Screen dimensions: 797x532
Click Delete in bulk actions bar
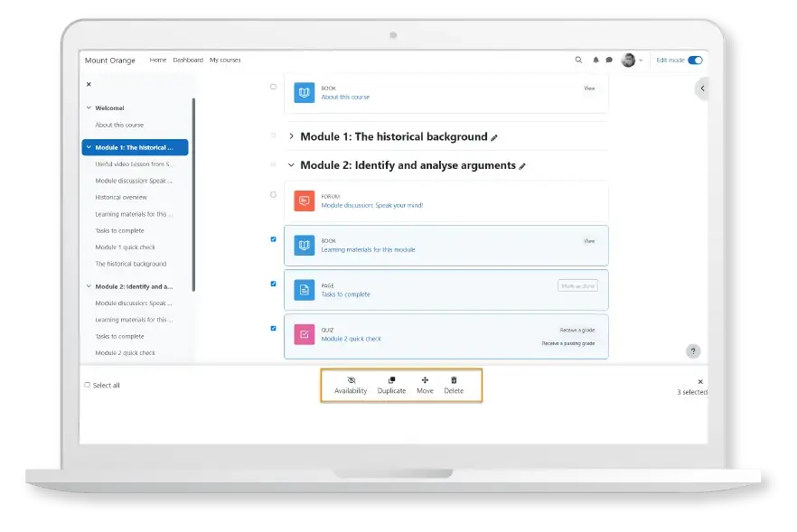[454, 386]
